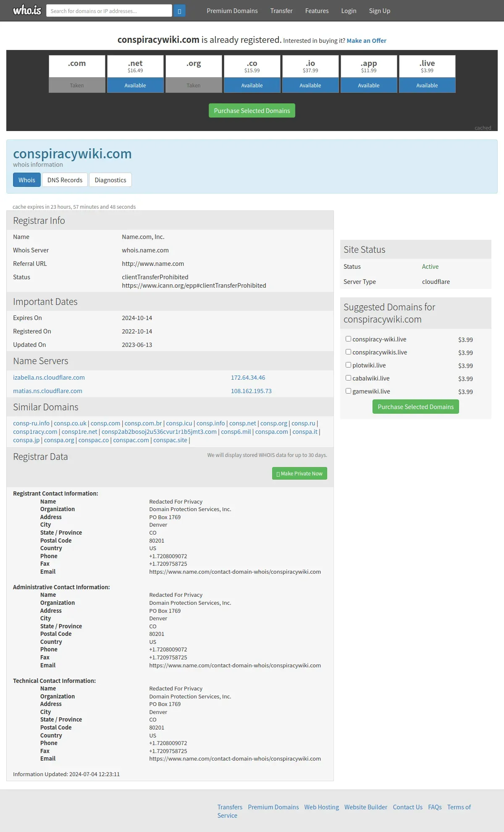The image size is (504, 832).
Task: Open the IP address 172.64.34.46 link
Action: [x=248, y=378]
